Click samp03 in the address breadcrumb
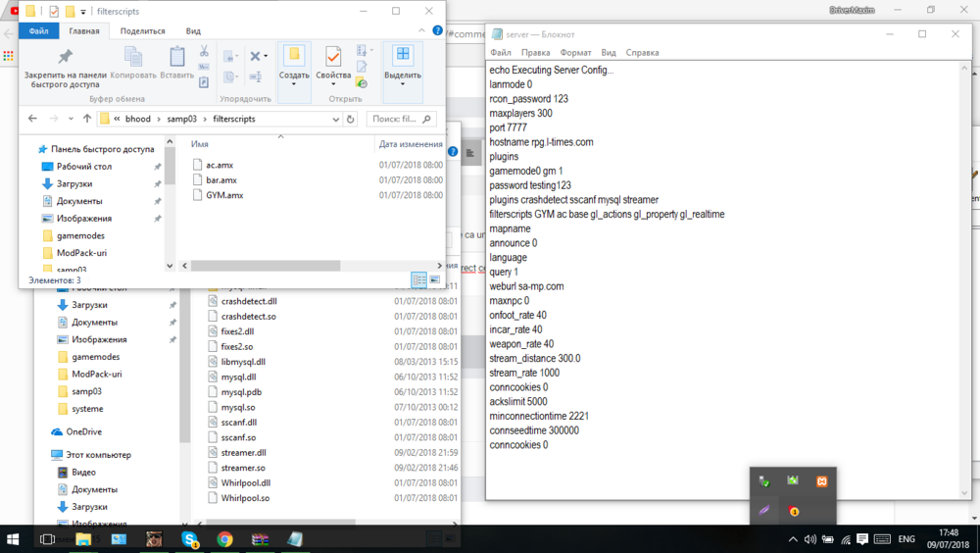 [181, 119]
